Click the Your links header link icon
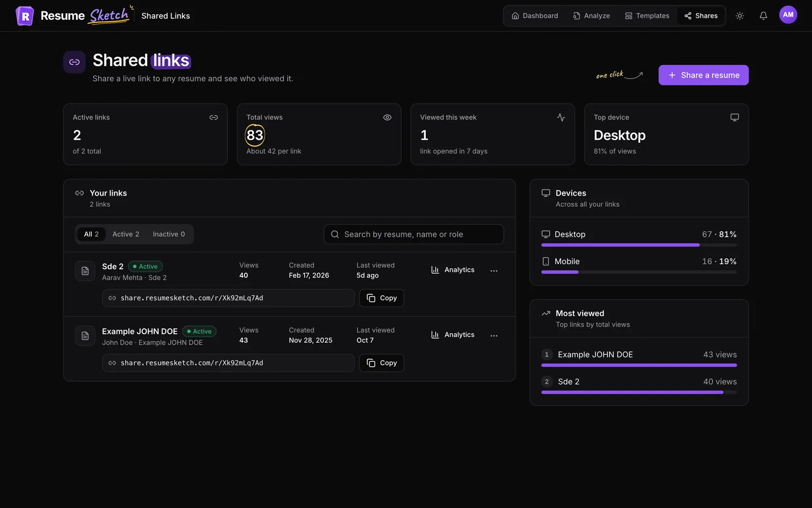Screen dimensions: 812x508 click(79, 193)
